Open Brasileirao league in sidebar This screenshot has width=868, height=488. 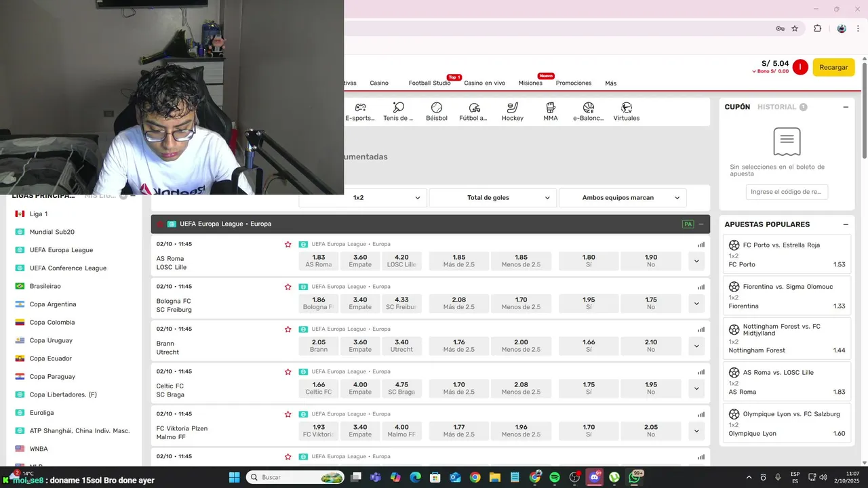pos(45,286)
